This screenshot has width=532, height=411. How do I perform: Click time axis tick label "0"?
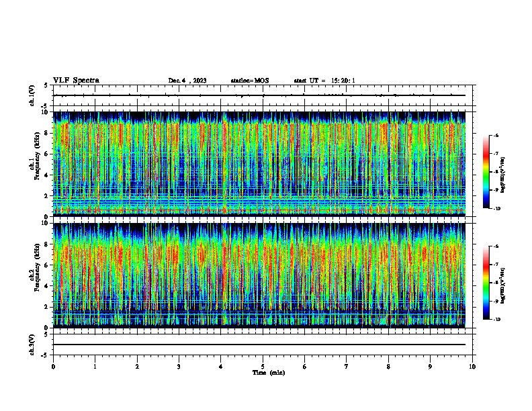pyautogui.click(x=53, y=367)
